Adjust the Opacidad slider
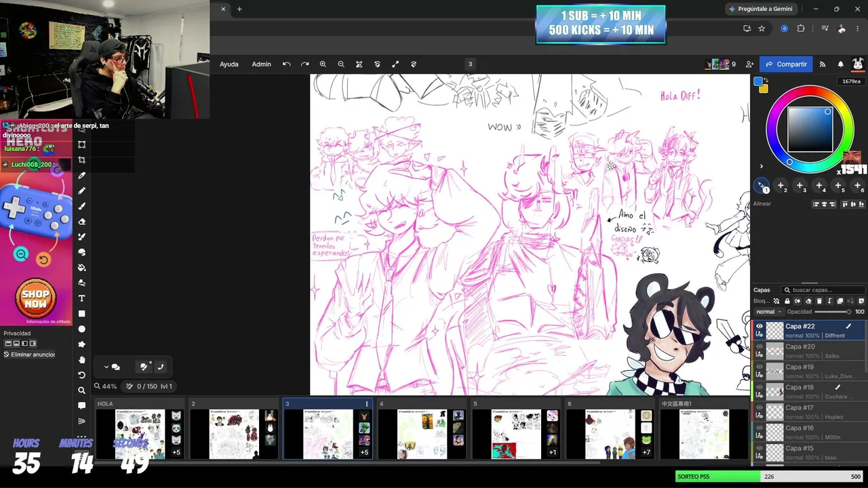The image size is (868, 488). tap(833, 312)
